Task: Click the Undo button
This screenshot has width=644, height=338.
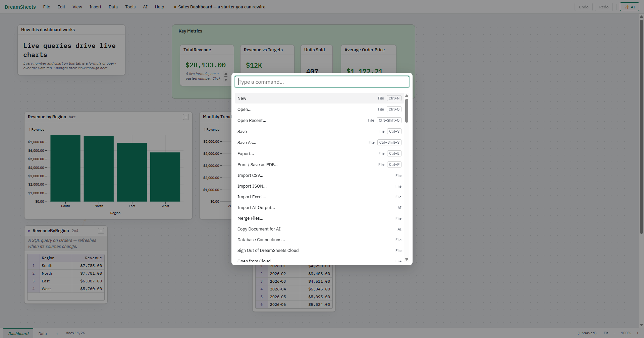Action: point(584,7)
